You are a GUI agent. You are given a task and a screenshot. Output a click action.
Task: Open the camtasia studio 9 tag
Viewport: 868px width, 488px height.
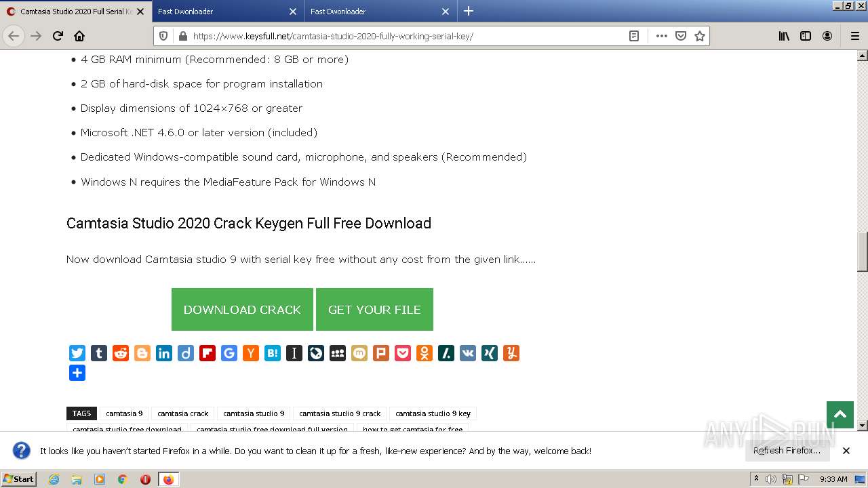254,413
